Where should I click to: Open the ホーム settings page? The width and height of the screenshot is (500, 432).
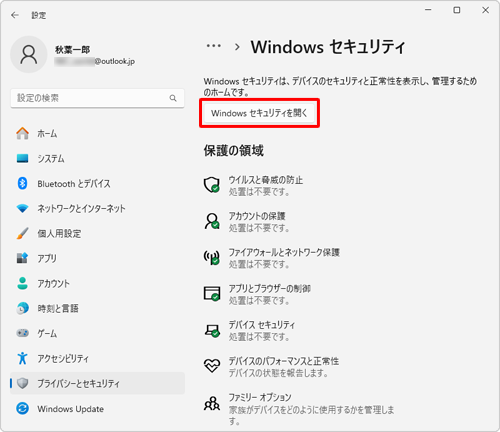tap(97, 133)
